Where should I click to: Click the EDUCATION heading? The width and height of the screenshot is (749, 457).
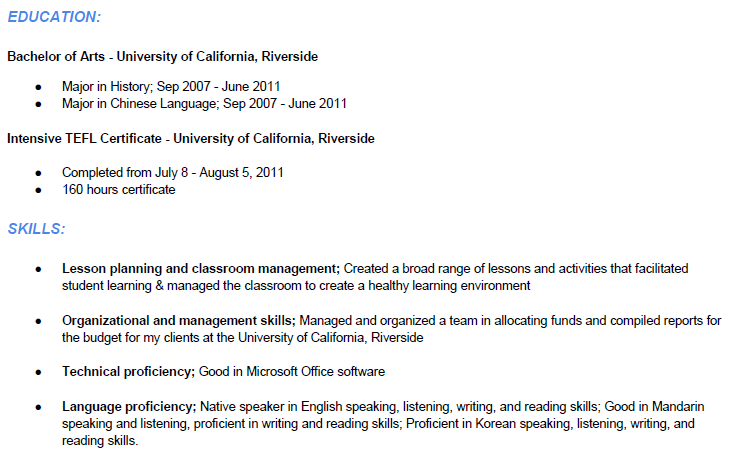tap(54, 17)
